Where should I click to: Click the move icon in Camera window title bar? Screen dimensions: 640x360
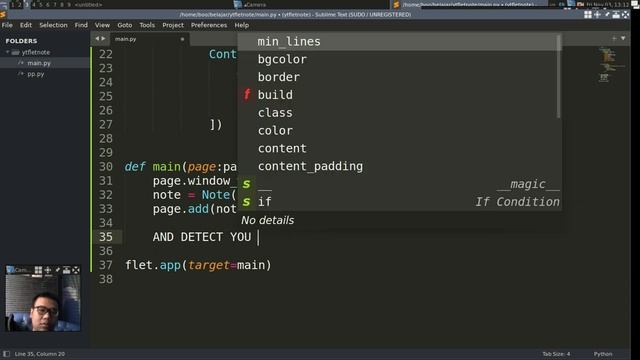point(48,270)
